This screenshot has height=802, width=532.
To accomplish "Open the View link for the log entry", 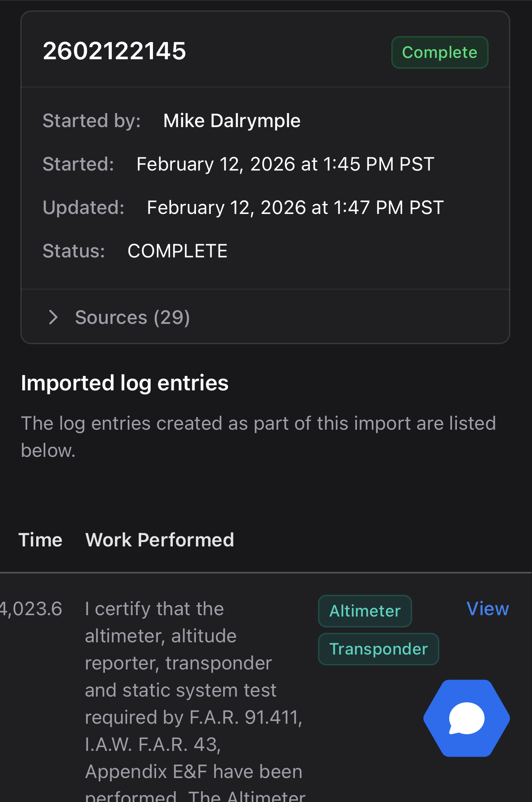I will (x=488, y=609).
